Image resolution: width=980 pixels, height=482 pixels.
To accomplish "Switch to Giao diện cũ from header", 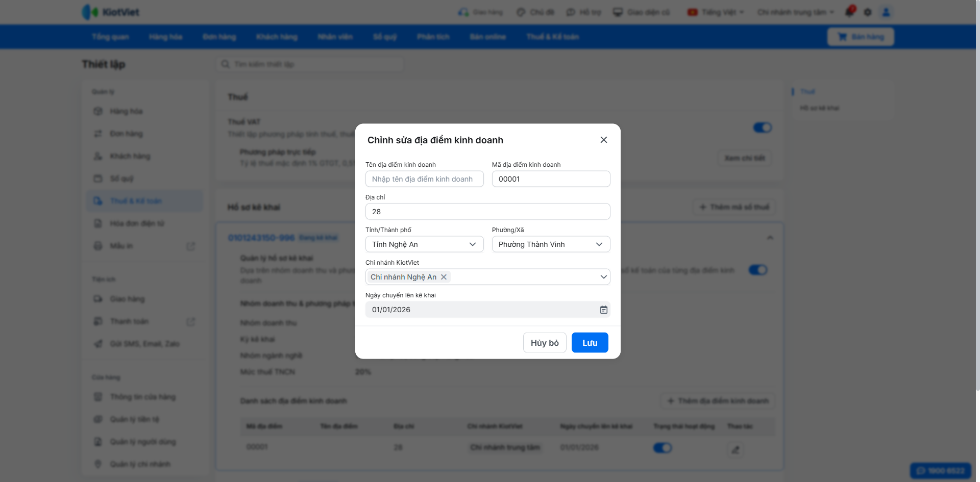I will tap(641, 12).
